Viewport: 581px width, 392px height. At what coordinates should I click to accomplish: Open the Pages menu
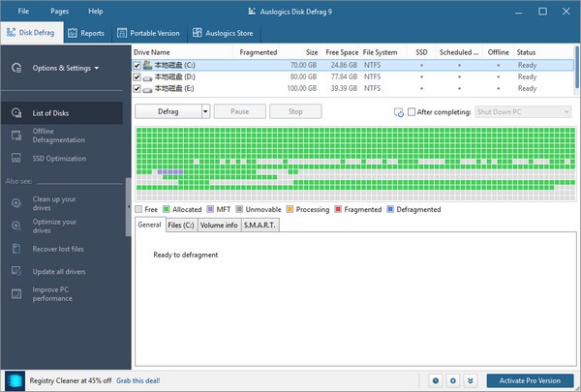tap(60, 11)
